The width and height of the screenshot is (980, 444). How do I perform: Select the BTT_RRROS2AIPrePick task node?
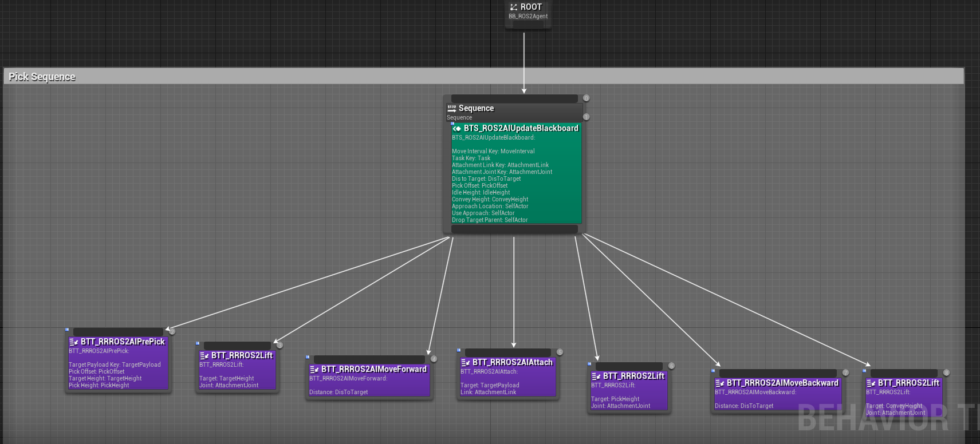click(x=119, y=360)
